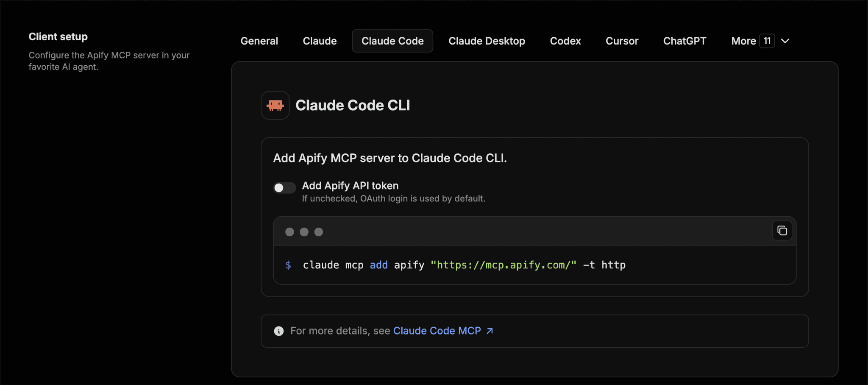This screenshot has width=868, height=385.
Task: Click the '$' prompt symbol in the terminal
Action: coord(288,265)
